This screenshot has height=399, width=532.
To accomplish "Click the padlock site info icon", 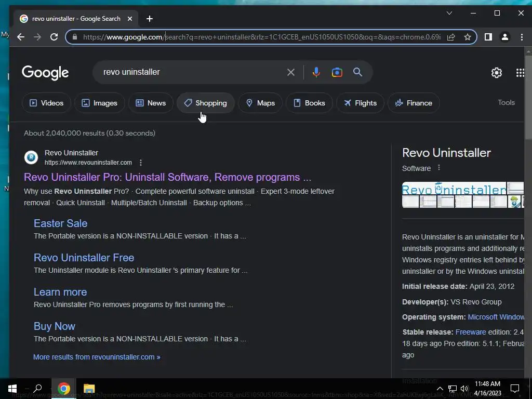I will (x=75, y=37).
